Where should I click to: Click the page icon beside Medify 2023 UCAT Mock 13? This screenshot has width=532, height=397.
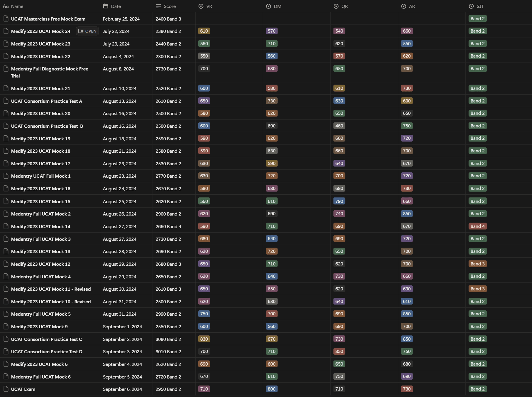point(6,251)
